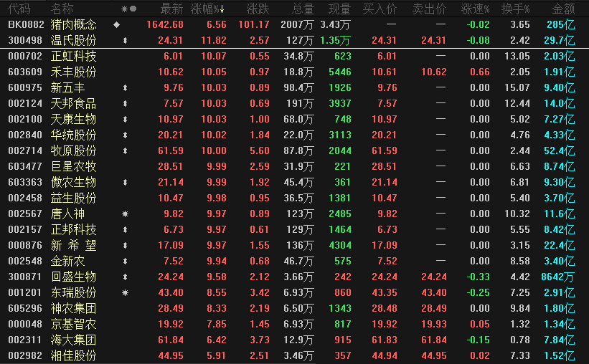Select stock name 神农集团

point(74,308)
